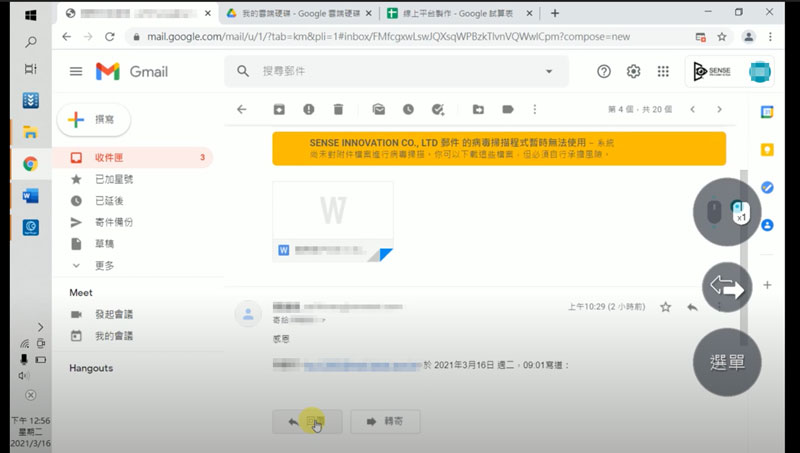Switch to Google 雲端硬碟 Drive tab
Viewport: 800px width, 453px height.
click(x=299, y=14)
